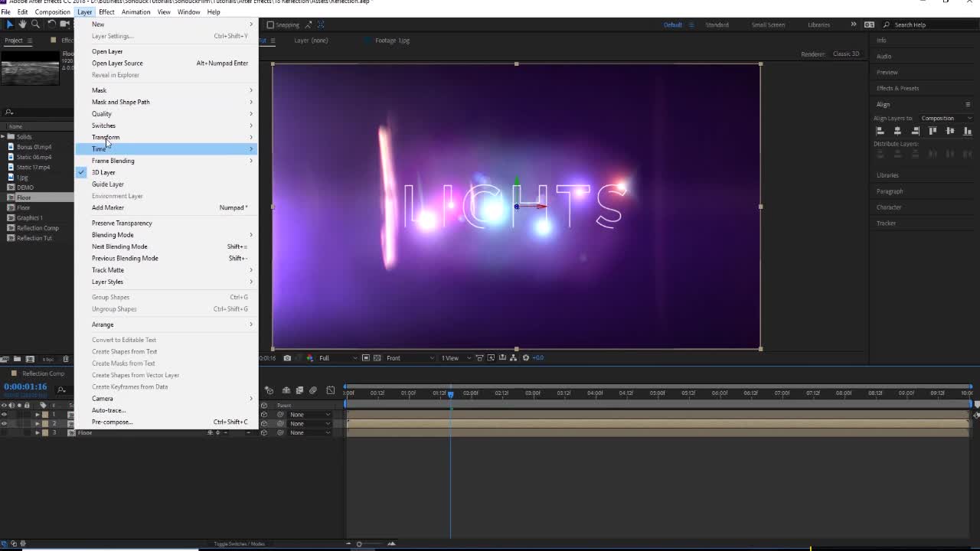Open the viewer resolution Full dropdown
Viewport: 980px width, 551px height.
click(x=338, y=357)
